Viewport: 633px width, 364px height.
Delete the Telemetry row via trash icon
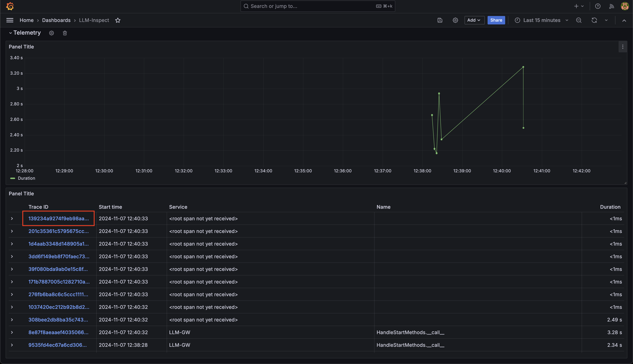click(x=65, y=33)
